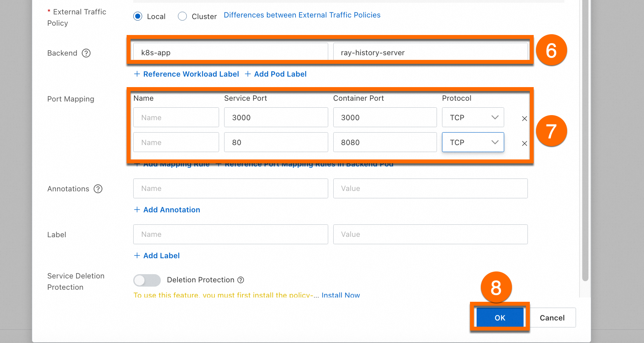
Task: Remove the 80 to 8080 port mapping row
Action: (524, 143)
